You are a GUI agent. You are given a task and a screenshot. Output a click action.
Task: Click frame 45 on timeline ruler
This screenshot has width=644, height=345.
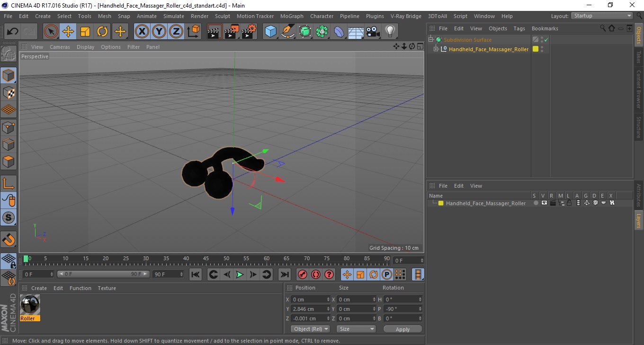206,259
